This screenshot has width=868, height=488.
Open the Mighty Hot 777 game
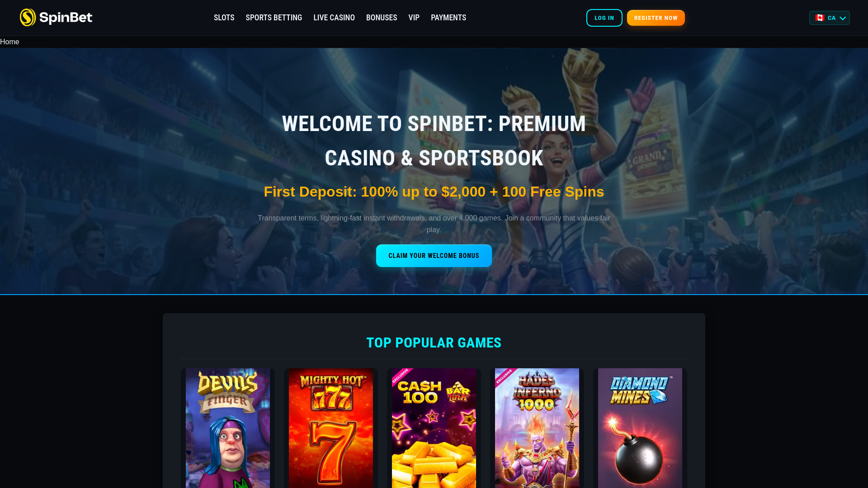(331, 428)
